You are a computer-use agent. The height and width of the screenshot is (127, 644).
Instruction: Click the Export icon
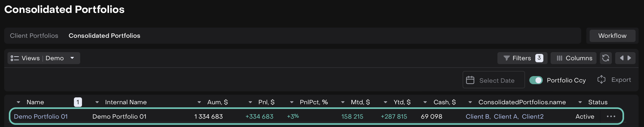click(601, 79)
